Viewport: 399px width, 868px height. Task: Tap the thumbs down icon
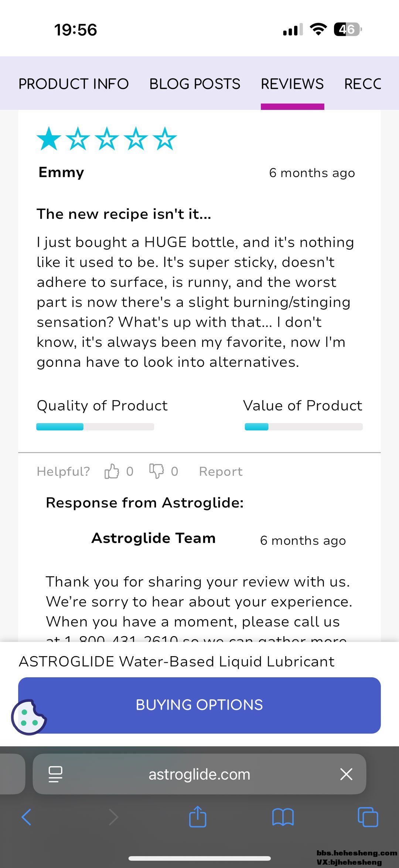pyautogui.click(x=156, y=471)
